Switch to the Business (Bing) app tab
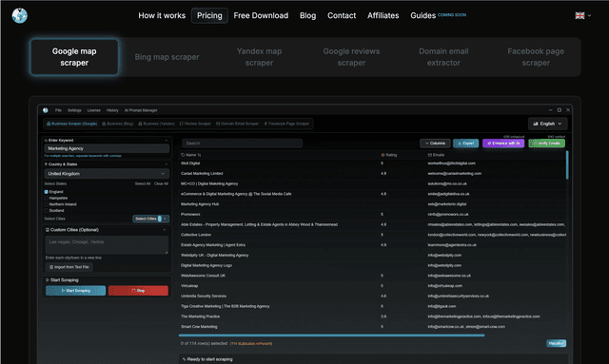 click(x=118, y=124)
